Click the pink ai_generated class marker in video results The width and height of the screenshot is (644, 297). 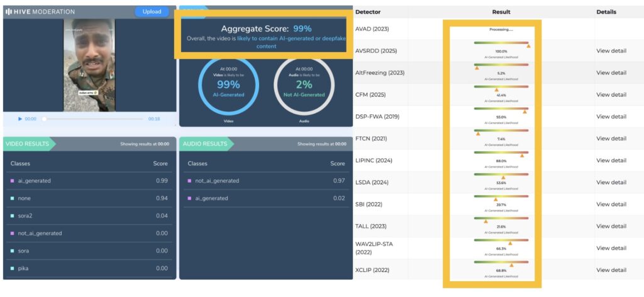click(12, 181)
